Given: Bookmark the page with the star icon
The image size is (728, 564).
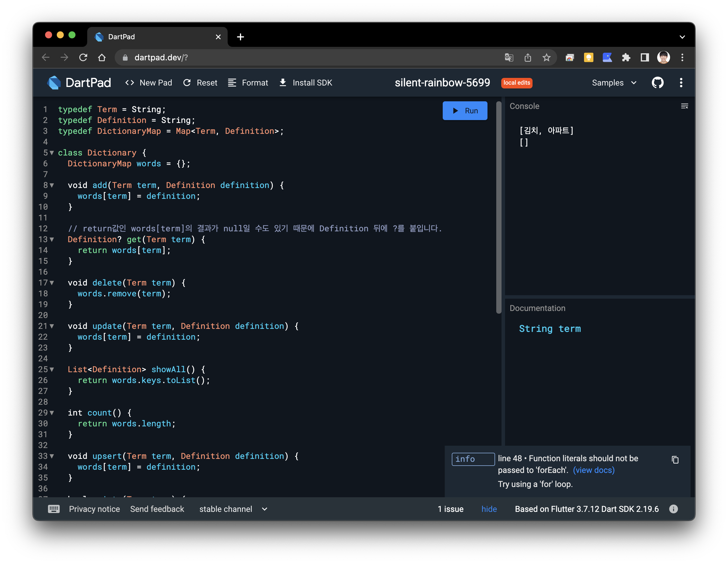Looking at the screenshot, I should [x=546, y=58].
